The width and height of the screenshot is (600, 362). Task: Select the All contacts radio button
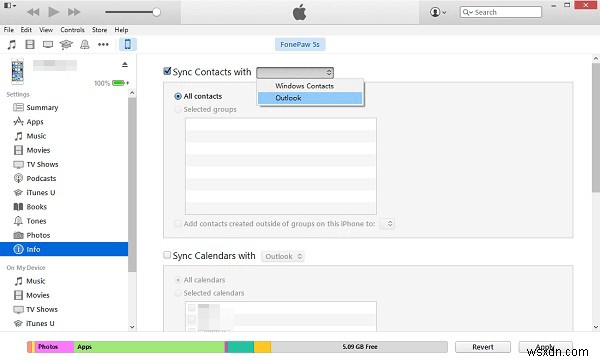[178, 96]
